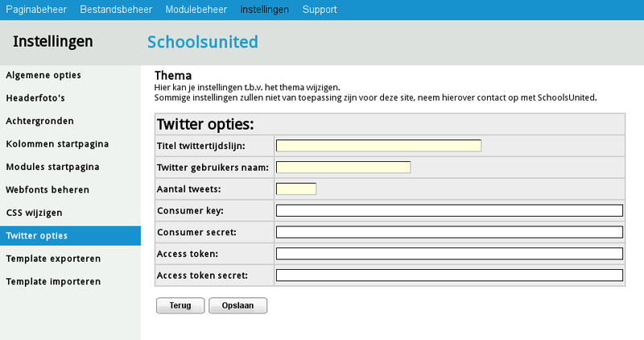Image resolution: width=644 pixels, height=340 pixels.
Task: Open the Modulebeheer menu
Action: point(196,10)
